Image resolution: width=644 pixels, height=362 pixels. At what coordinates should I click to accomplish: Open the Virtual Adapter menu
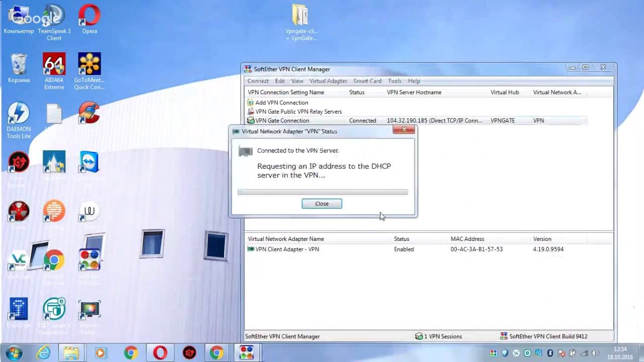point(328,81)
